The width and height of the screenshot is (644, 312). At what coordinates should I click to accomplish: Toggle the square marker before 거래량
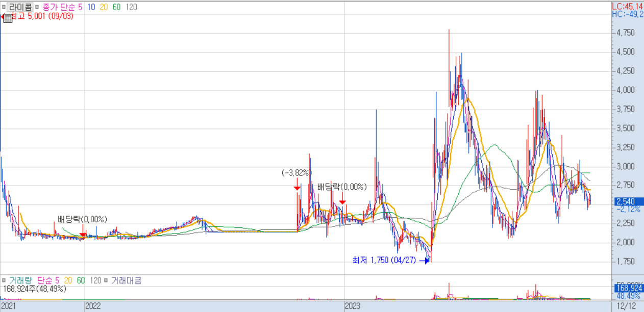coord(4,280)
